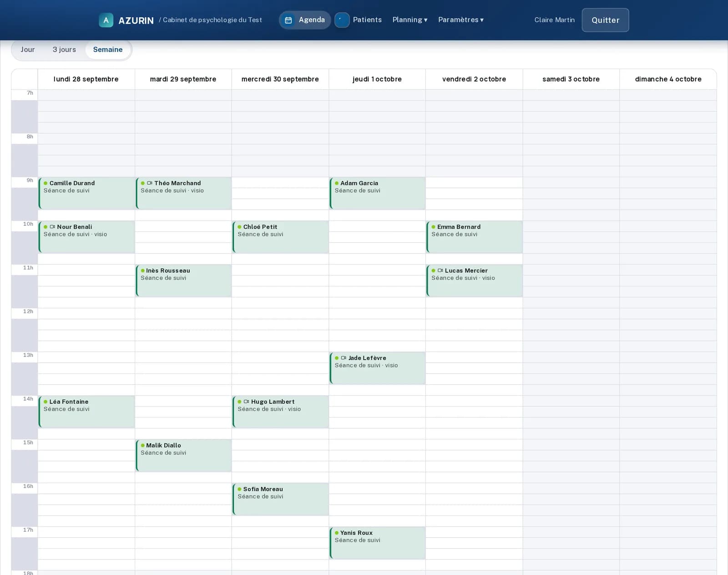
Task: Click the jeudi 1 octobre header
Action: [x=377, y=79]
